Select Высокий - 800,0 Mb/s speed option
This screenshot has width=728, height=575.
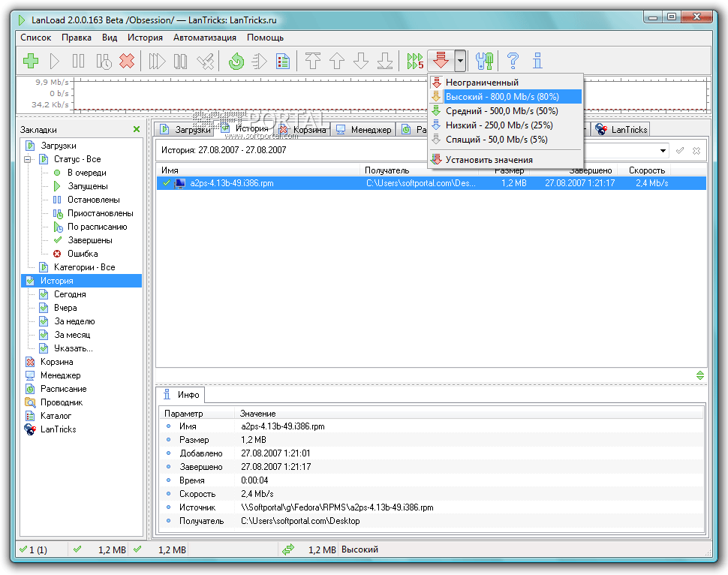coord(505,97)
